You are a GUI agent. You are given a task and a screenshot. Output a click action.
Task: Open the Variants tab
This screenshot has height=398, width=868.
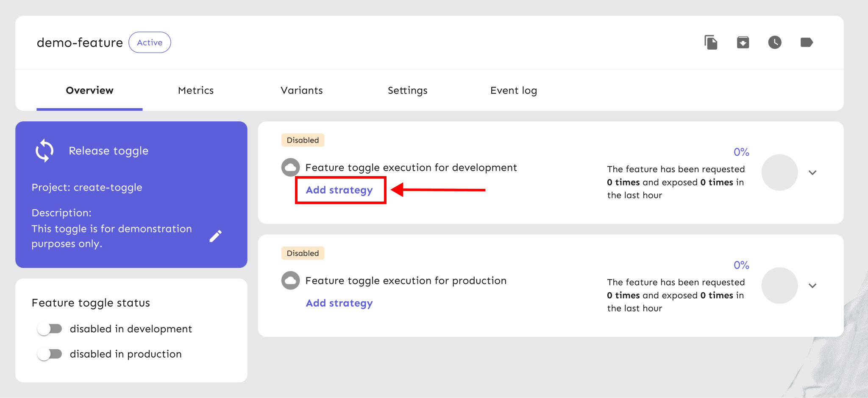(x=301, y=90)
